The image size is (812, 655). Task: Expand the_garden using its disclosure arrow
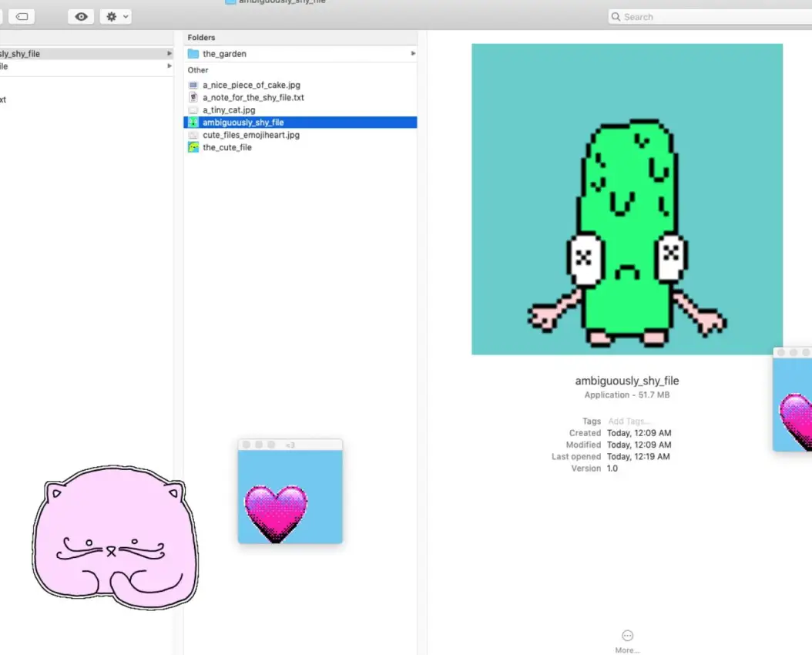coord(412,53)
